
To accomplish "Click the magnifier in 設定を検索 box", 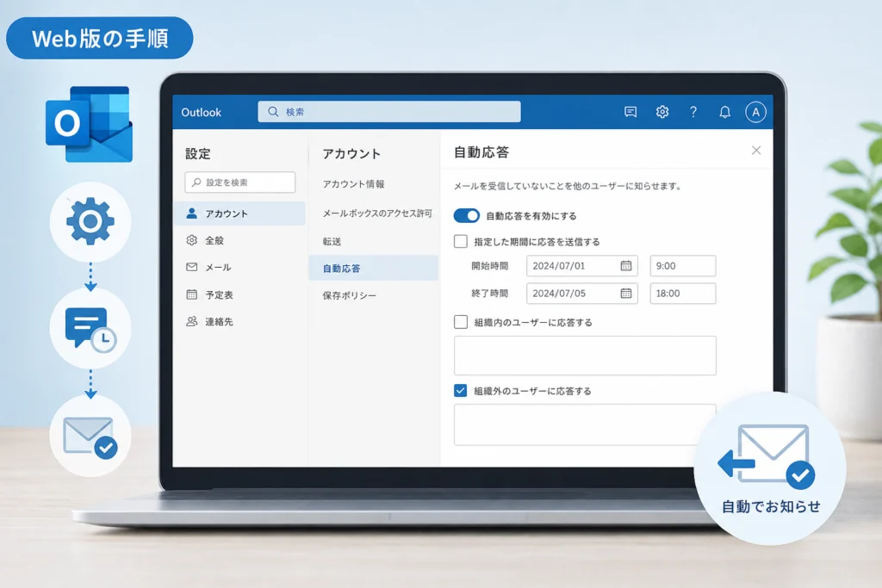I will click(x=196, y=183).
